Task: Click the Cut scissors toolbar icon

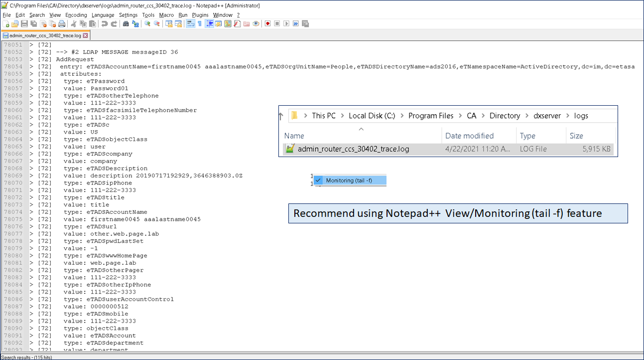Action: click(74, 24)
